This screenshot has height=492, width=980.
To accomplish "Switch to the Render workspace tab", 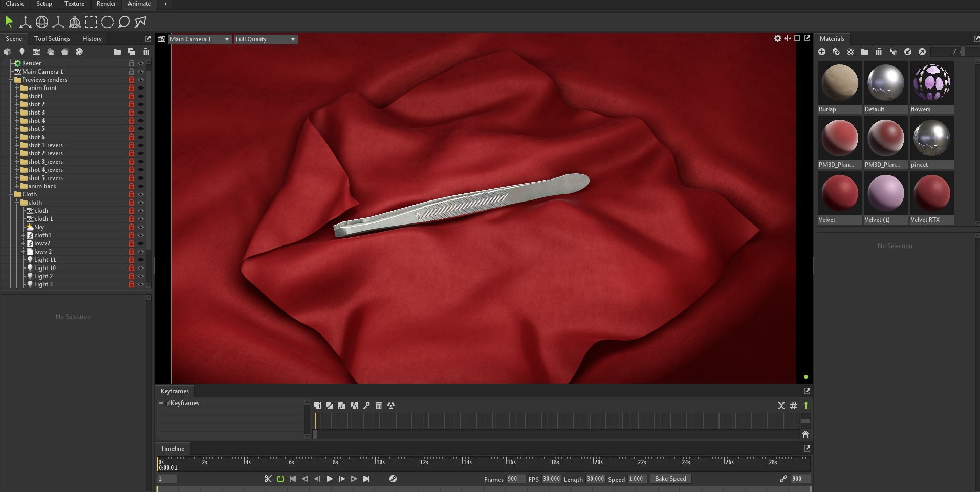I will coord(106,4).
